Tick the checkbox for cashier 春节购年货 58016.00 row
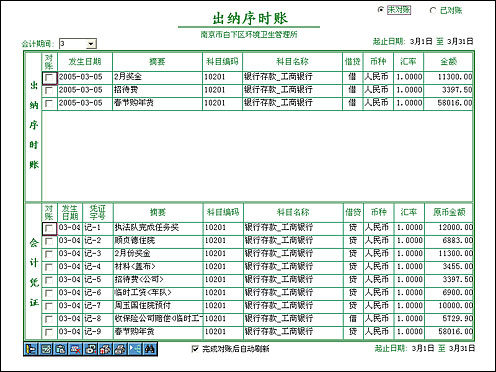The width and height of the screenshot is (496, 372). pos(49,103)
